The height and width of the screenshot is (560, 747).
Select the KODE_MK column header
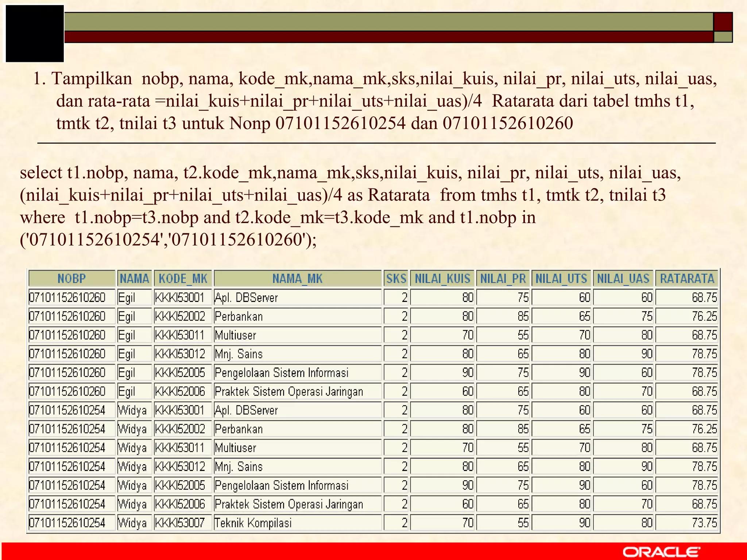(x=183, y=279)
